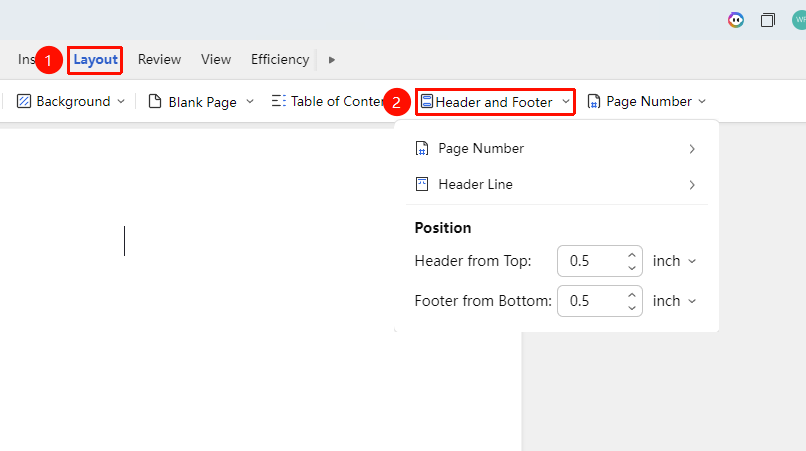Change the Header from Top inch unit

tap(674, 261)
